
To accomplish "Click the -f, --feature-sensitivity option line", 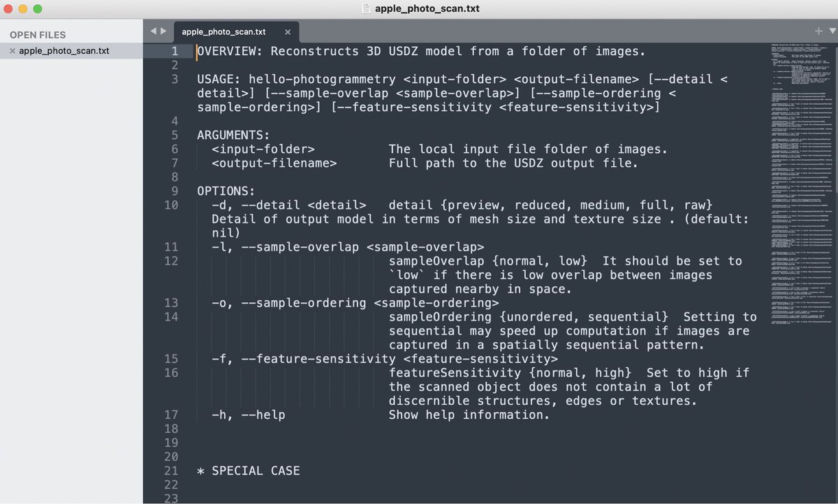I will [385, 359].
